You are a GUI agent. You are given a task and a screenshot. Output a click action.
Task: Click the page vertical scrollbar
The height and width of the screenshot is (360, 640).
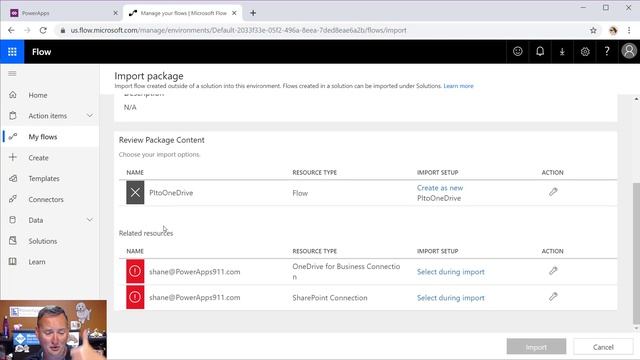(636, 252)
